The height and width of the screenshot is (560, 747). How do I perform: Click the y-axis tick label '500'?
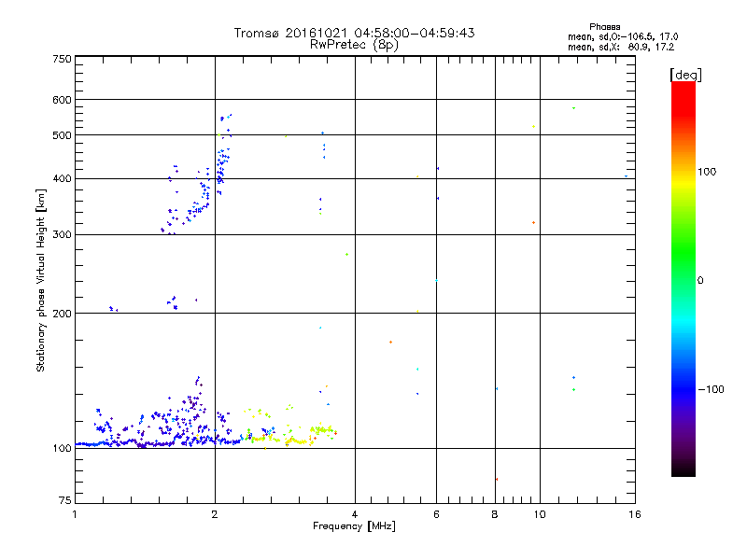(x=62, y=135)
